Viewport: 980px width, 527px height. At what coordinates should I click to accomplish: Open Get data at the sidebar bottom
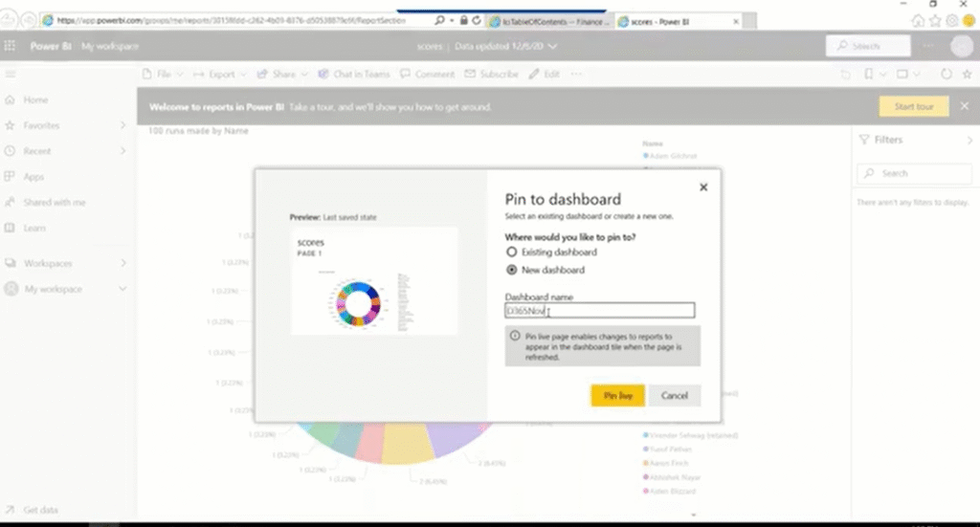(x=39, y=510)
